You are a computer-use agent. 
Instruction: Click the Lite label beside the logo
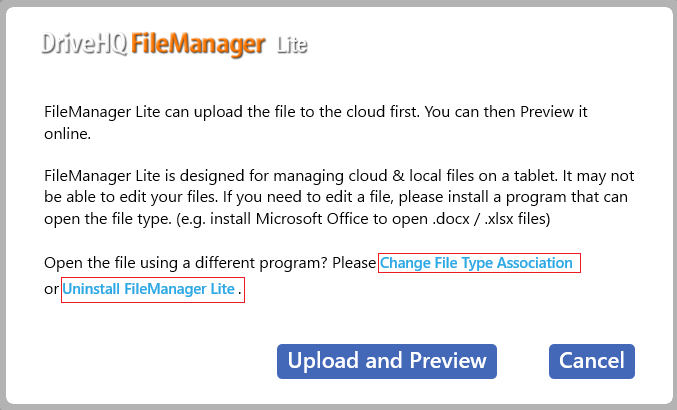[291, 46]
